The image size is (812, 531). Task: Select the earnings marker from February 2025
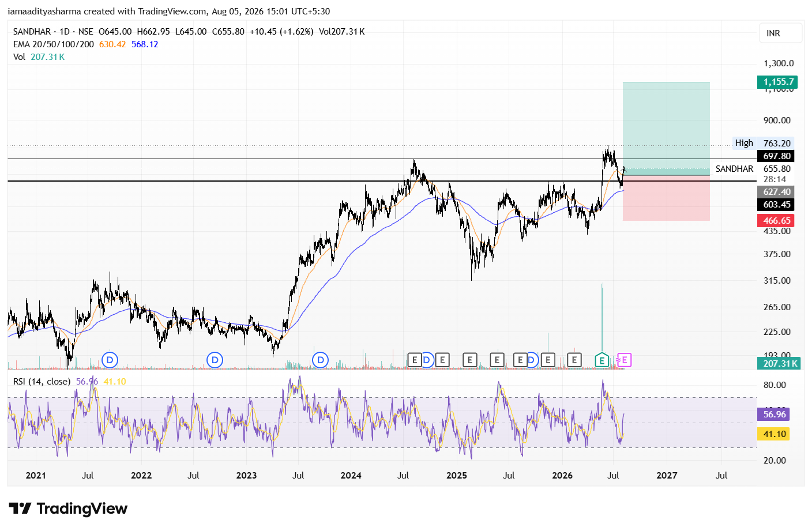click(x=470, y=360)
